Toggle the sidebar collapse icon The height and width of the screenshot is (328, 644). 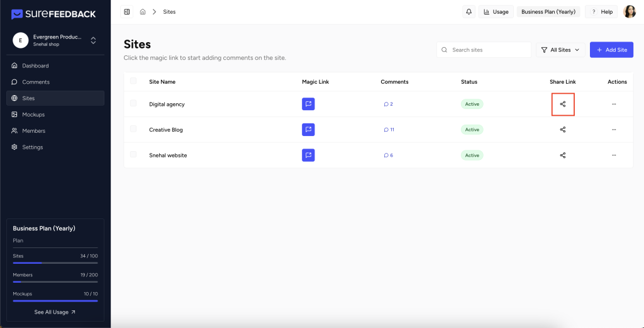[x=127, y=12]
